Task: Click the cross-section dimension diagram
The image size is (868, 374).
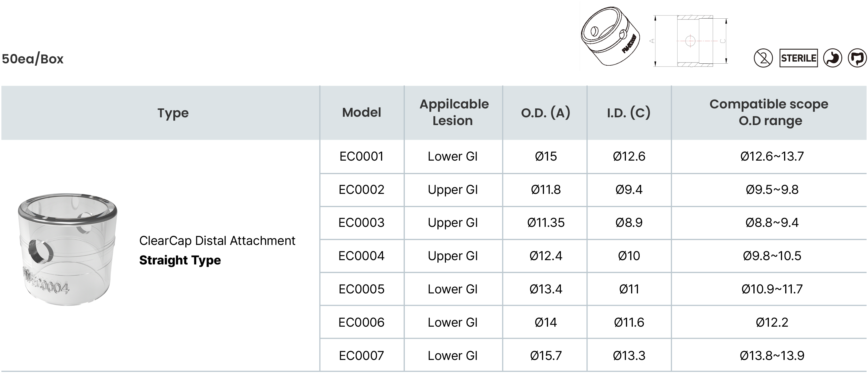Action: click(690, 41)
